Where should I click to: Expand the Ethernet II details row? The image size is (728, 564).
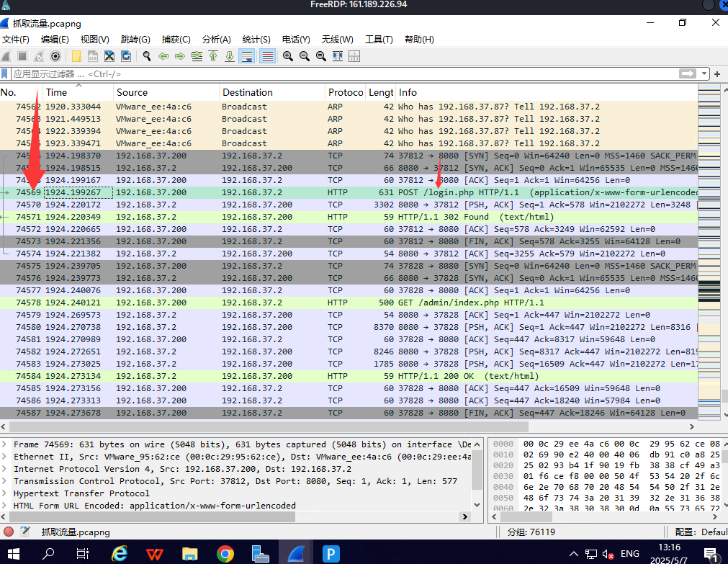4,457
